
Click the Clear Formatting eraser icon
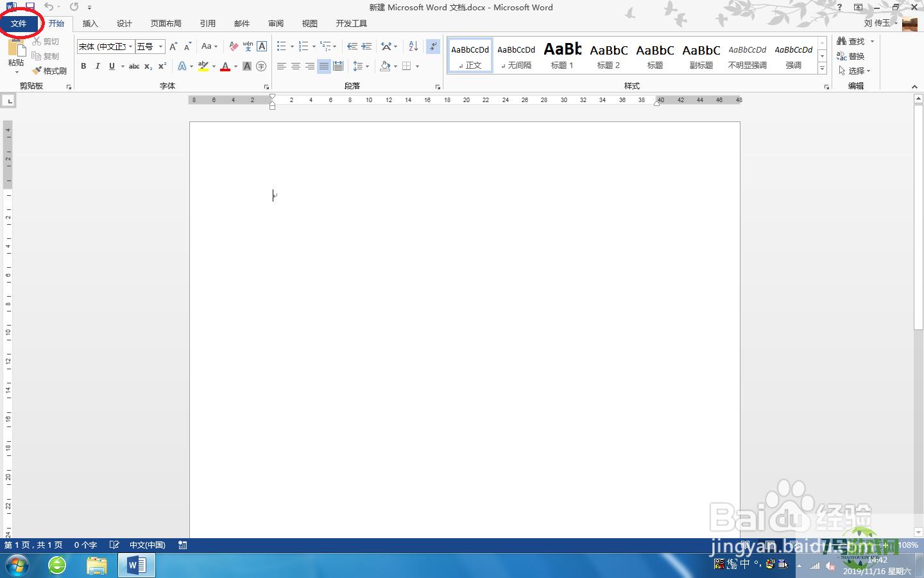click(234, 46)
